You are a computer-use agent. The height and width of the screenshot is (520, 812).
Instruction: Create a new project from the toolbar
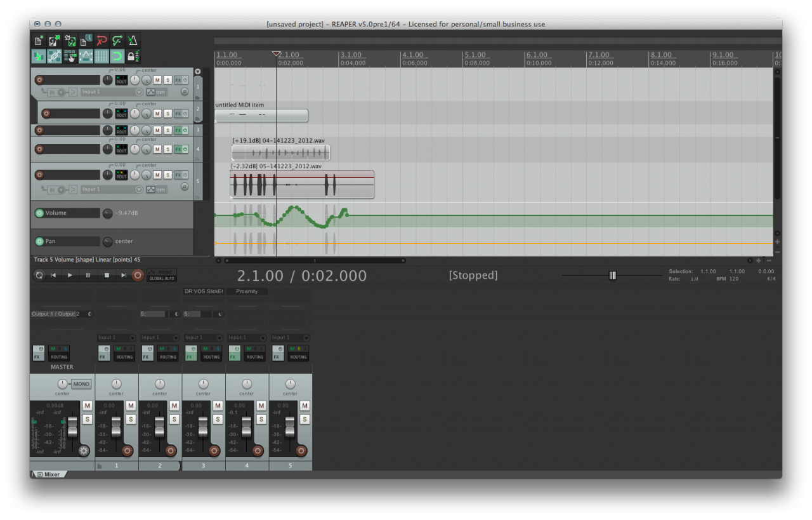click(x=39, y=41)
